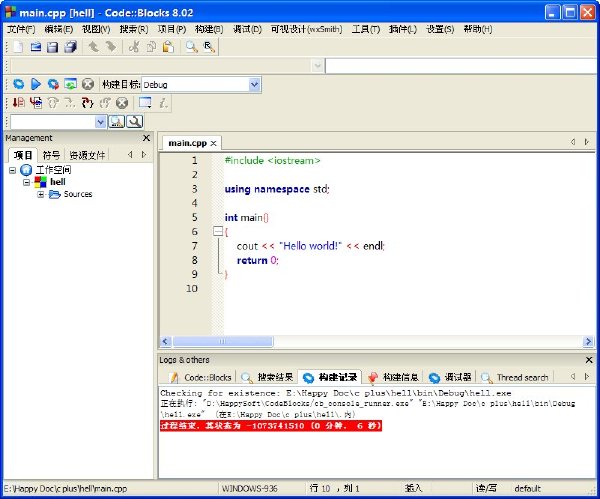Image resolution: width=600 pixels, height=499 pixels.
Task: Show next Management tabs with right arrow
Action: click(x=144, y=154)
